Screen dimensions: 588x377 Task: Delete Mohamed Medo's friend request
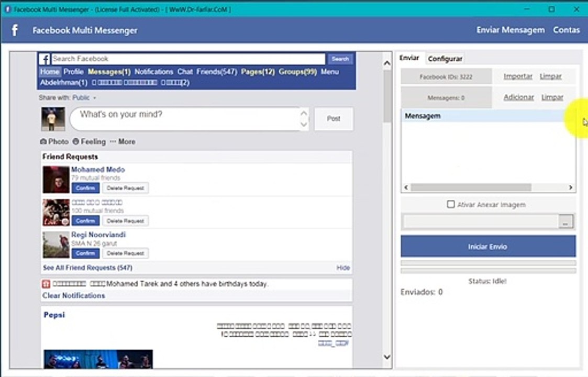[x=125, y=188]
